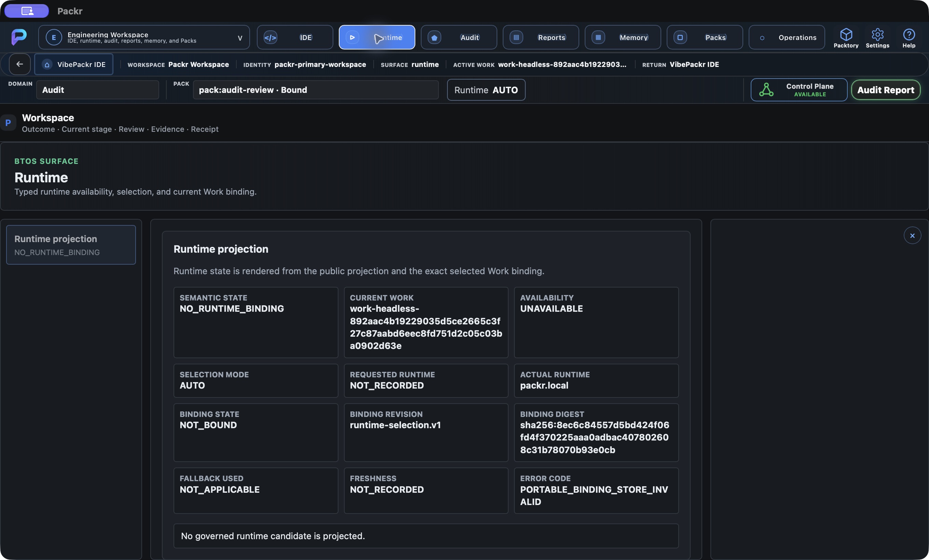The width and height of the screenshot is (929, 560).
Task: Click the Control Plane network icon
Action: point(766,90)
